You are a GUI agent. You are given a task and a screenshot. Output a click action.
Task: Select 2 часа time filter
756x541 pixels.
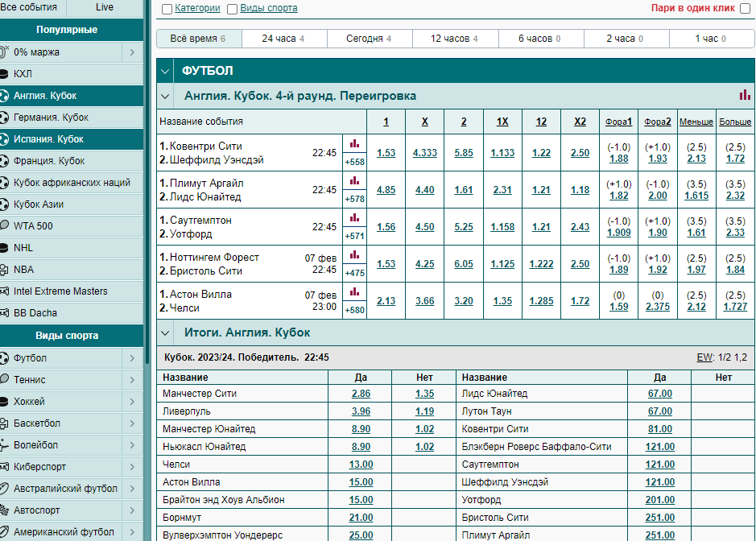[x=626, y=39]
